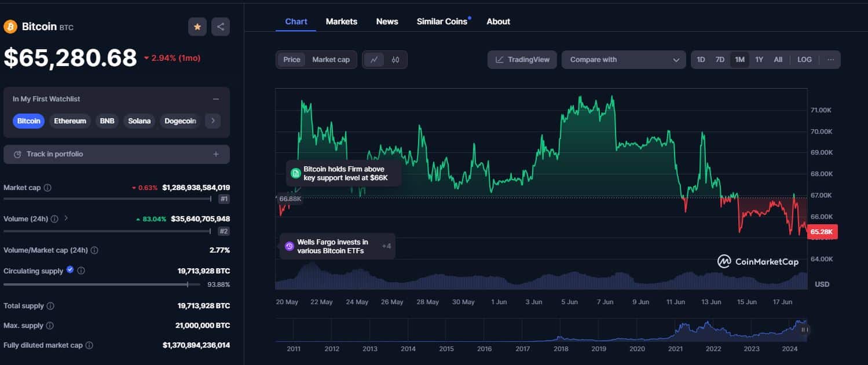Click the $1,370,894,236,014 fully diluted value
This screenshot has width=868, height=365.
coord(196,345)
